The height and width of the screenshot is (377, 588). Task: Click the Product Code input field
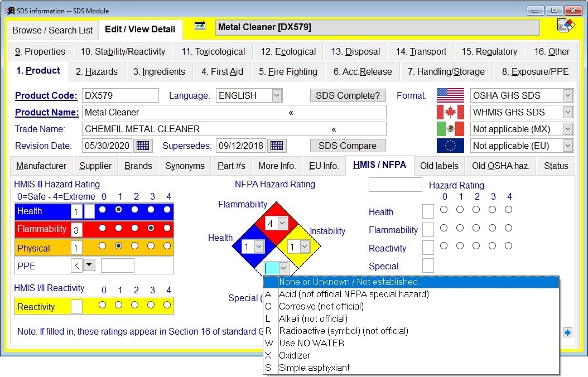click(x=121, y=95)
